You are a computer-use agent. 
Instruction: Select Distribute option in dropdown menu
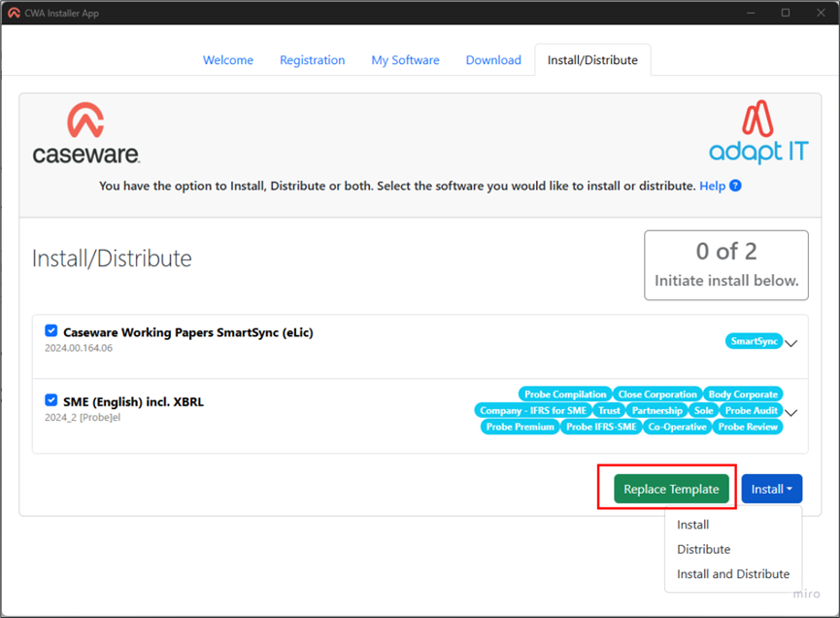[703, 549]
